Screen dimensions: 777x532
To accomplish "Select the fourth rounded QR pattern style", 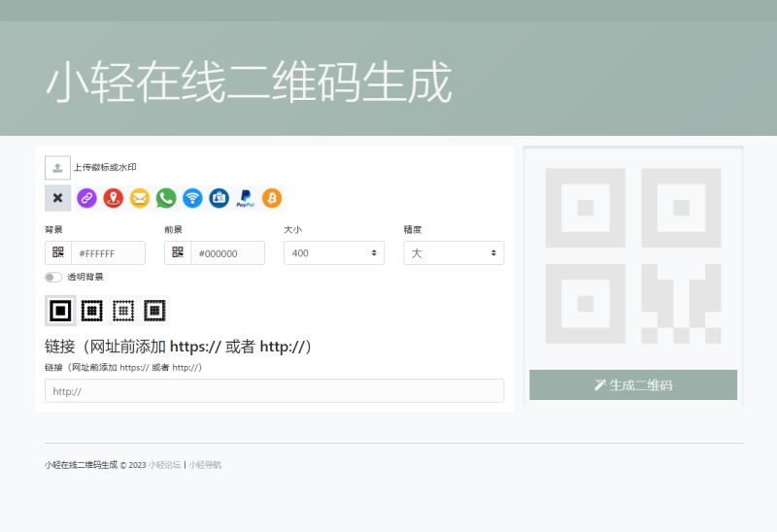I will tap(154, 311).
